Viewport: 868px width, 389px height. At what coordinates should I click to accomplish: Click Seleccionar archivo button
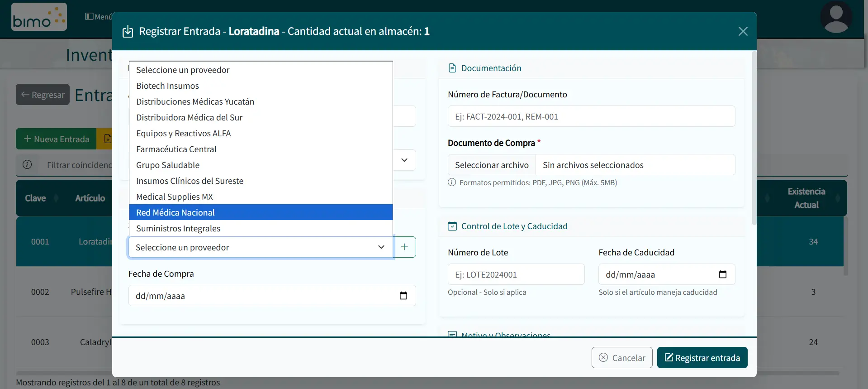click(x=492, y=165)
